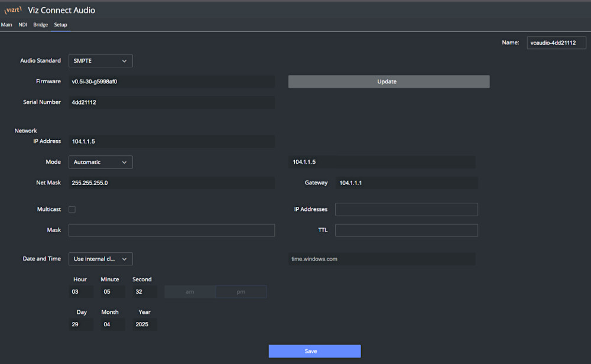This screenshot has height=364, width=591.
Task: Click the TTL input field
Action: click(x=407, y=230)
